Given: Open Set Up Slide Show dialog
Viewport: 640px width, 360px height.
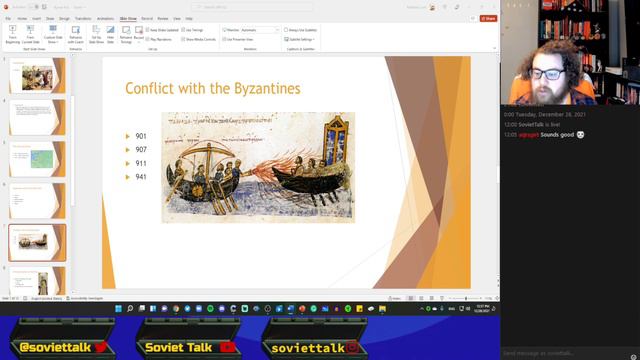Looking at the screenshot, I should click(96, 35).
